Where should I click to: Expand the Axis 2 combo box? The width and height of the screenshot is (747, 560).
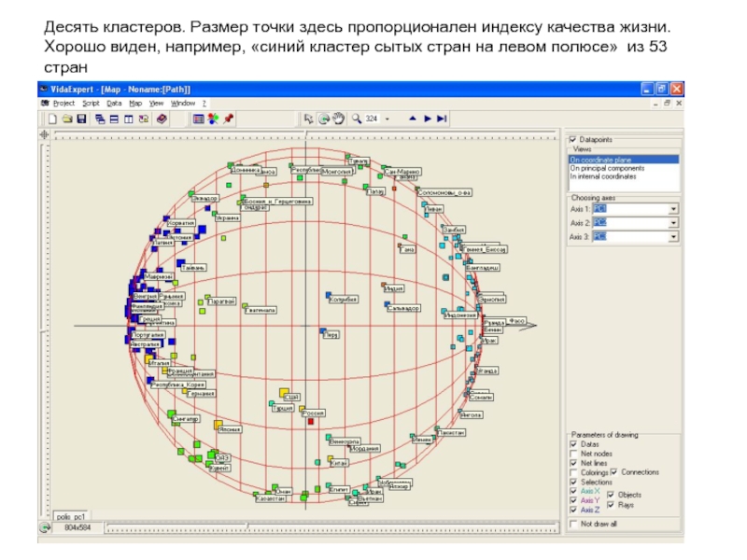673,223
